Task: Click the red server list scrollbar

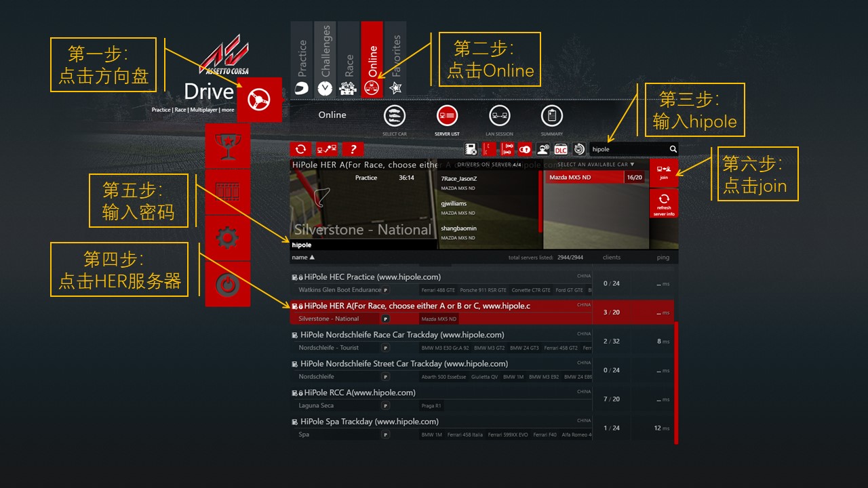Action: tap(676, 383)
